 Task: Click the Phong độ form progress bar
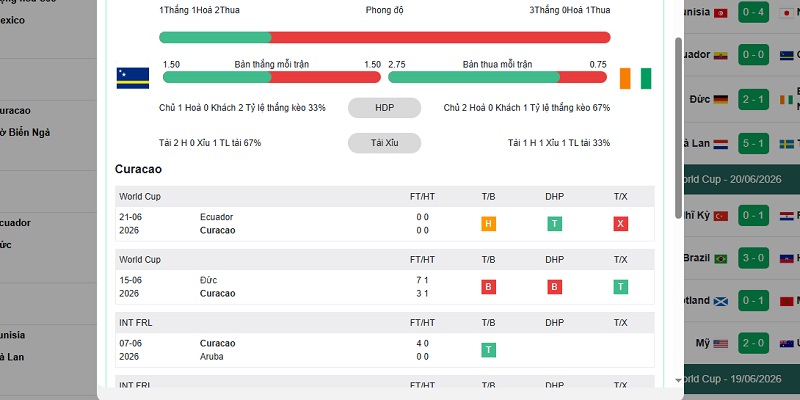(x=384, y=37)
